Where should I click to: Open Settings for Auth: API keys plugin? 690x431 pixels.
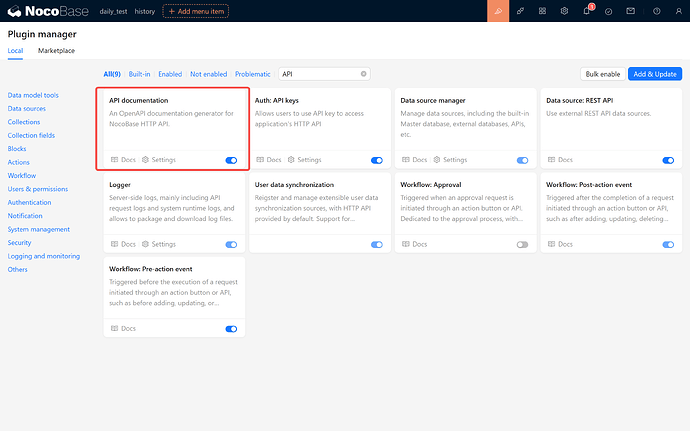(x=305, y=160)
